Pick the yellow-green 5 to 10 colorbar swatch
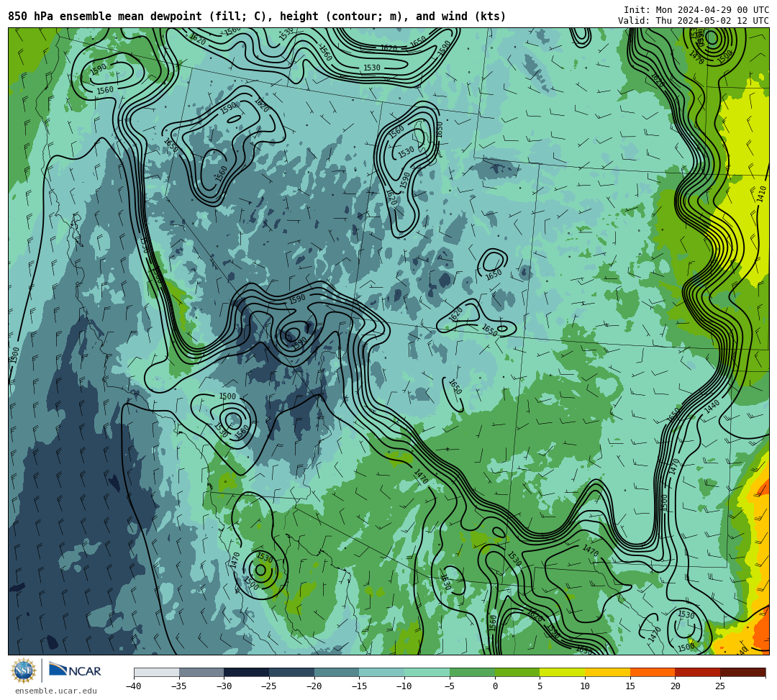 563,672
